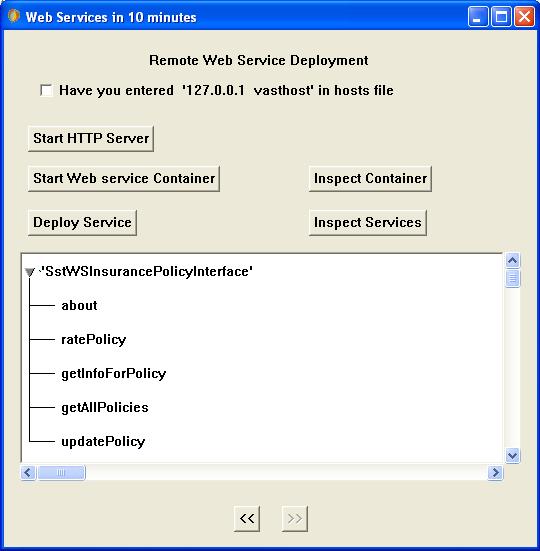This screenshot has height=551, width=540.
Task: Select the ratePolicy operation
Action: [94, 339]
